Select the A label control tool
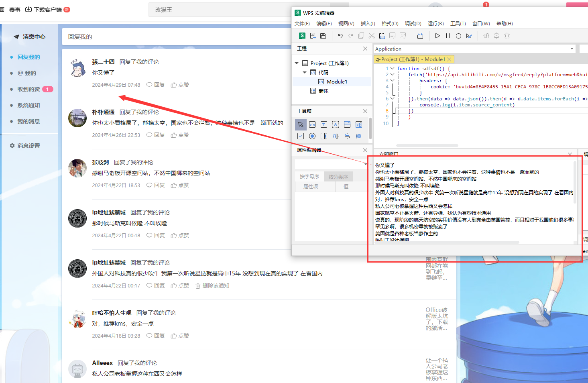Image resolution: width=588 pixels, height=383 pixels. (336, 124)
